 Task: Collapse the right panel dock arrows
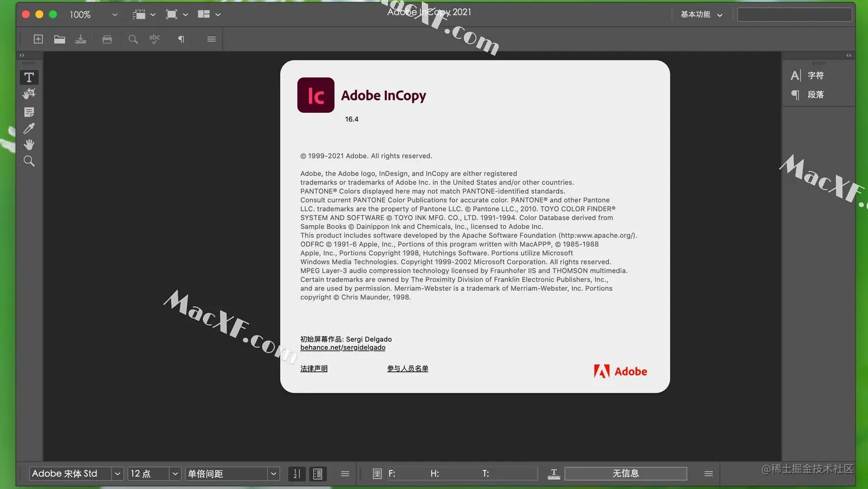click(848, 55)
